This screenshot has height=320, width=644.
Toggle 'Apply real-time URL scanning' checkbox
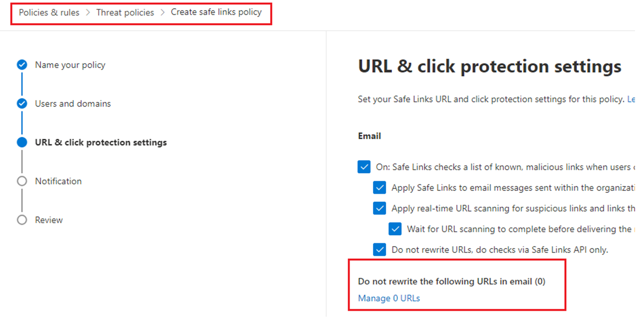(x=380, y=208)
